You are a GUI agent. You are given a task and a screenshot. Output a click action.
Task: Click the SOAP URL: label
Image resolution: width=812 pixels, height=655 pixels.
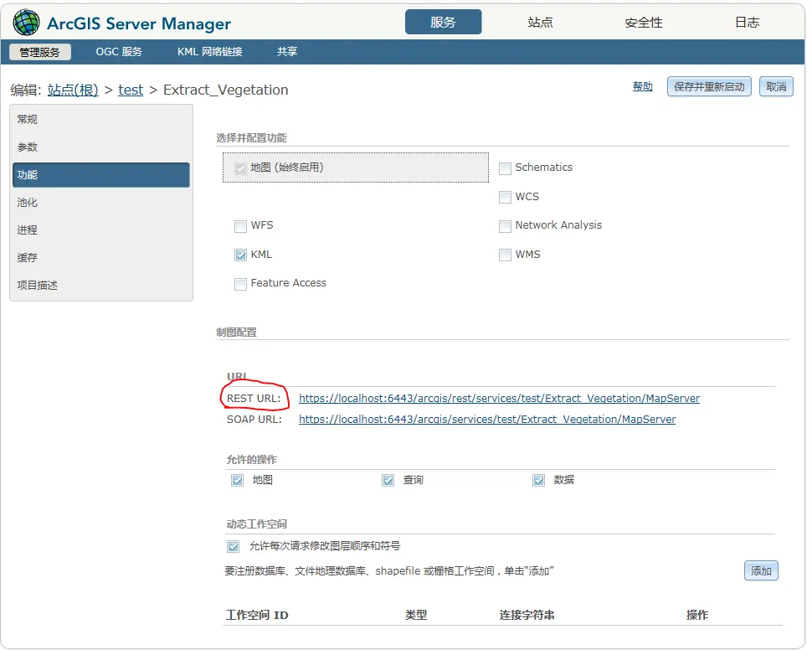[x=254, y=420]
